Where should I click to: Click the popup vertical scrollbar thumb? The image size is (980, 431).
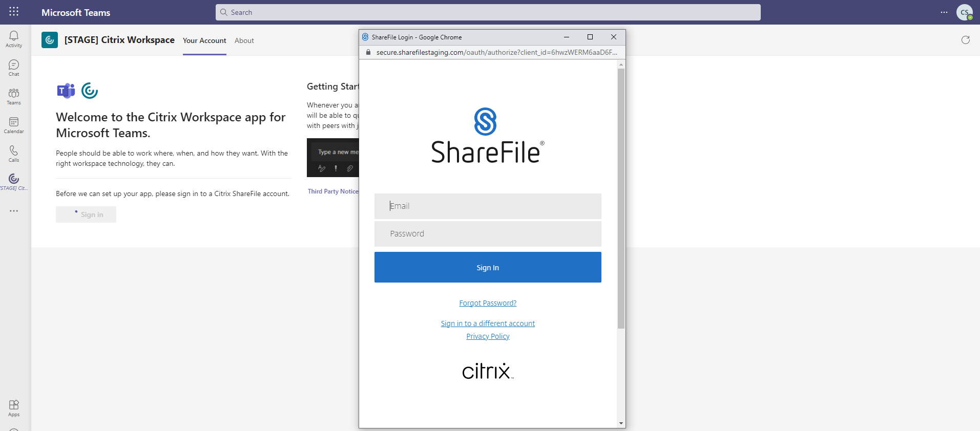tap(621, 199)
